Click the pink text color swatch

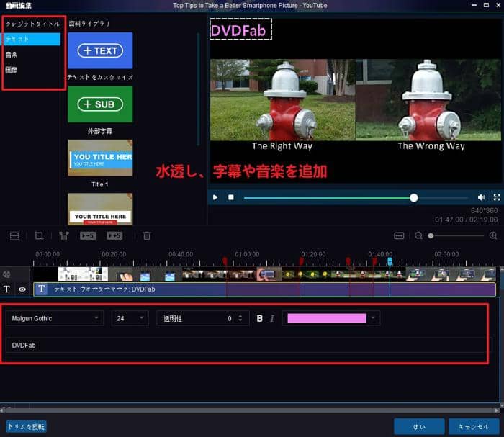tap(327, 318)
